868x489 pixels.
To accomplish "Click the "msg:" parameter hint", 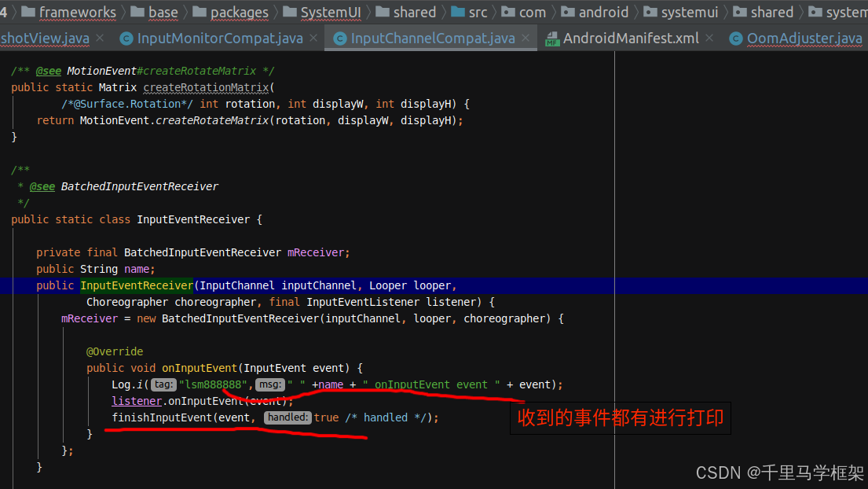I will pyautogui.click(x=269, y=384).
